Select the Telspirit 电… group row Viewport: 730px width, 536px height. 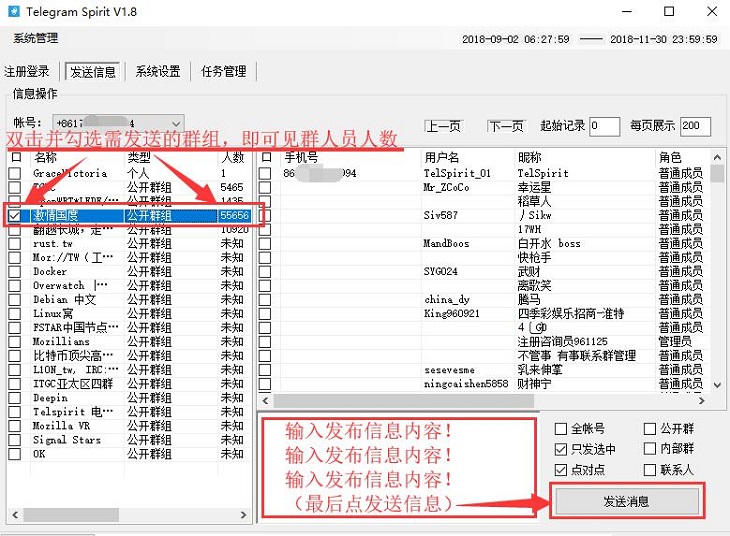click(129, 412)
